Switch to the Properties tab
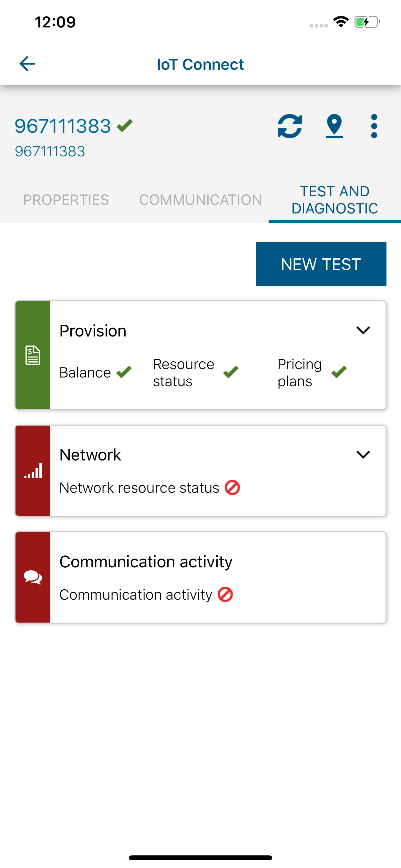The width and height of the screenshot is (401, 868). tap(66, 200)
